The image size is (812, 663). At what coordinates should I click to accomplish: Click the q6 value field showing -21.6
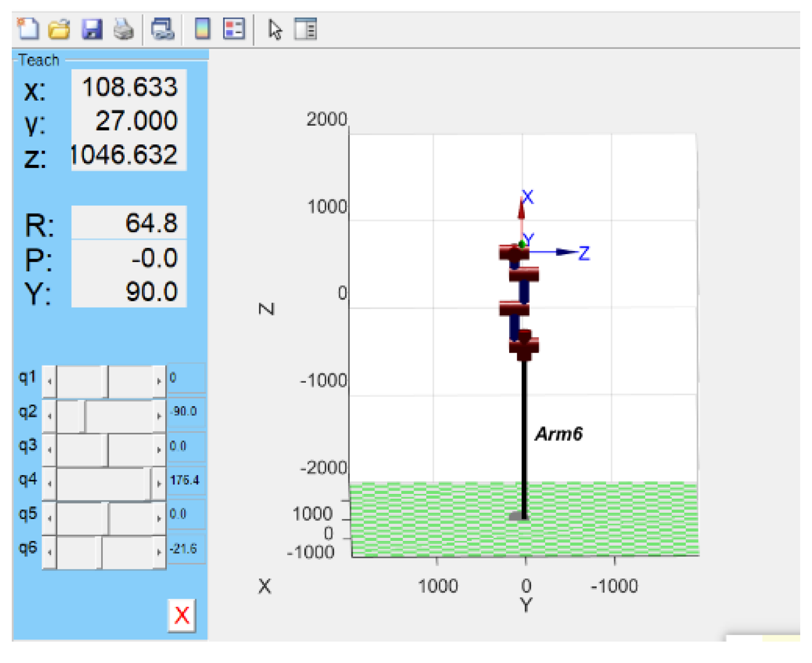coord(186,549)
